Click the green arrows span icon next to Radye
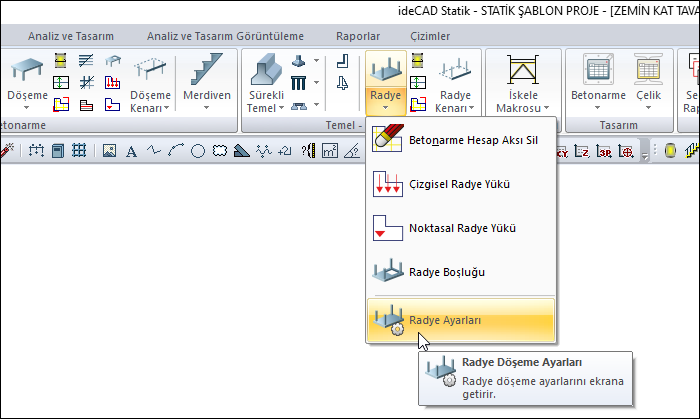 418,83
